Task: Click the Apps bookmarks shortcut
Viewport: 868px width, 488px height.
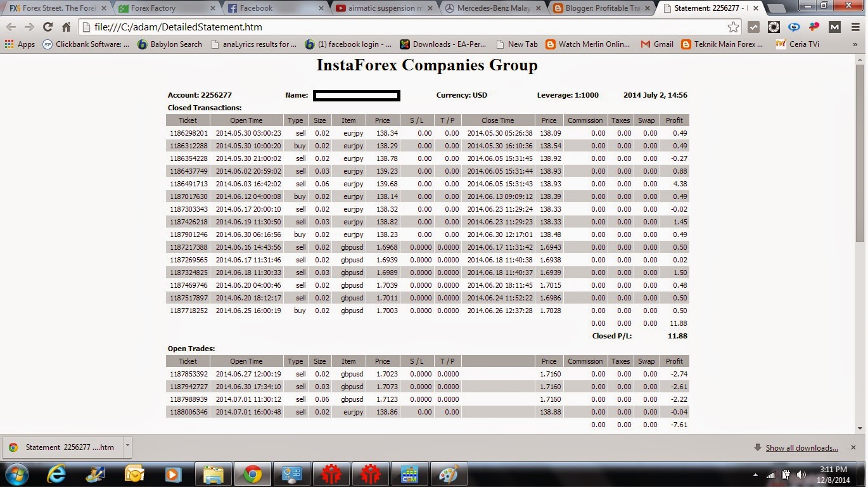Action: click(x=20, y=44)
